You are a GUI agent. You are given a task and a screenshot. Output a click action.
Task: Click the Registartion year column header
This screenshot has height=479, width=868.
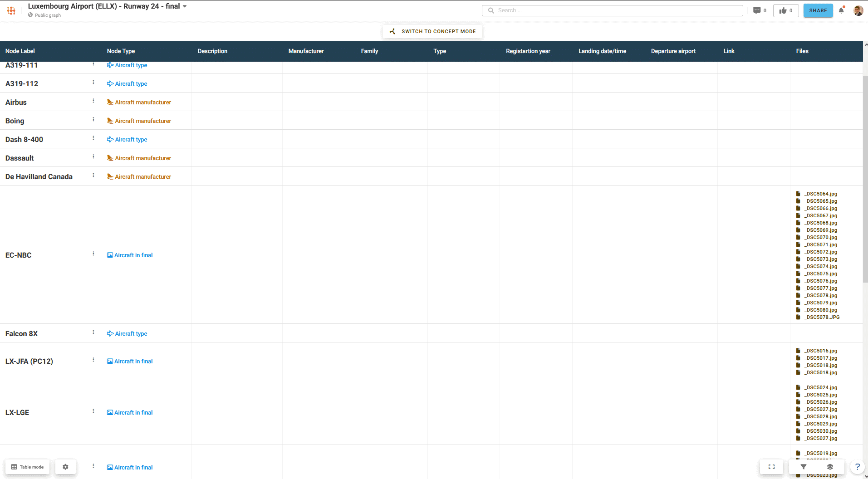tap(528, 51)
